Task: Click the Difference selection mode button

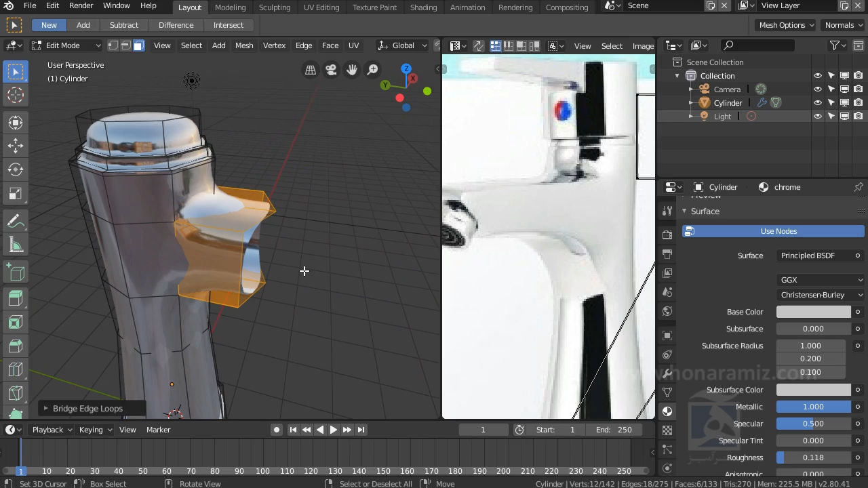Action: (x=176, y=25)
